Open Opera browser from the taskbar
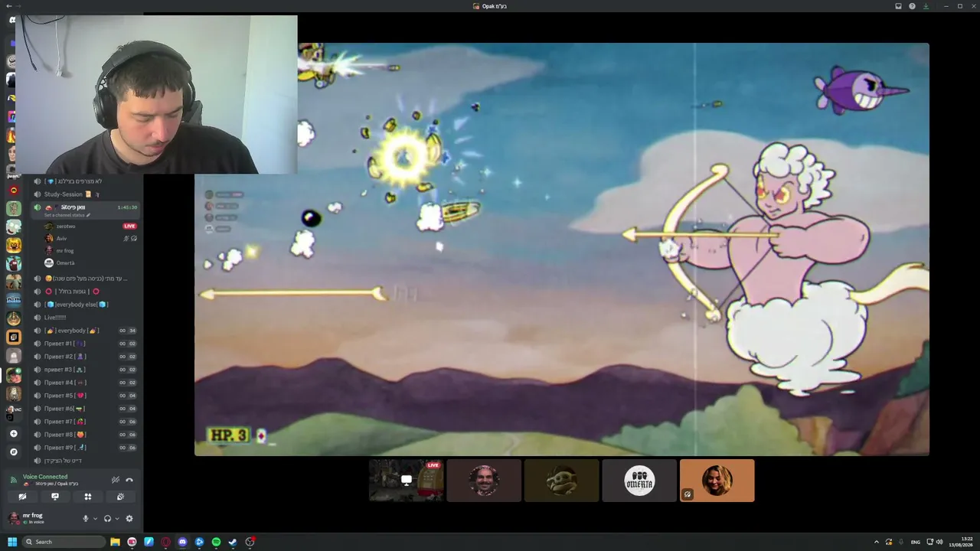 [165, 542]
